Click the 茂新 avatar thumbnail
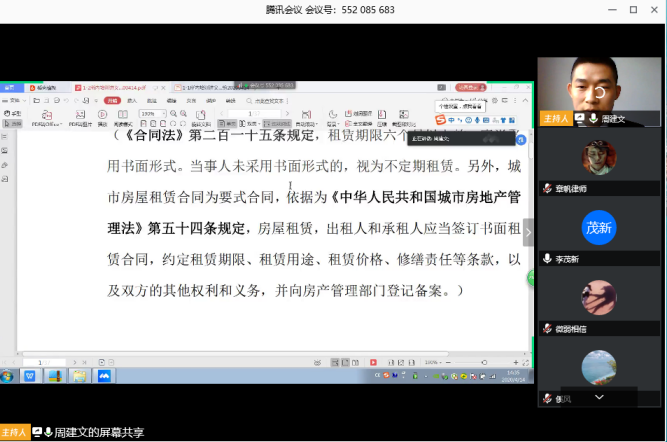 (599, 227)
